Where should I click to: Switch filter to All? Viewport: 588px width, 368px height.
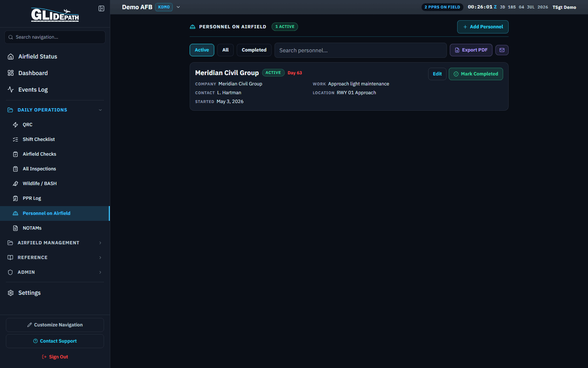tap(225, 50)
